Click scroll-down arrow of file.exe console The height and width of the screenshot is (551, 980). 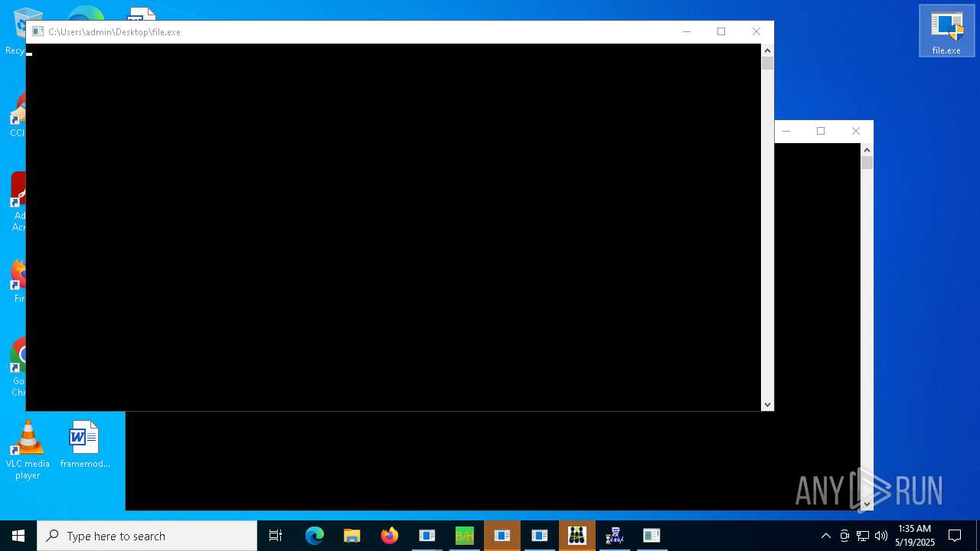[x=768, y=405]
